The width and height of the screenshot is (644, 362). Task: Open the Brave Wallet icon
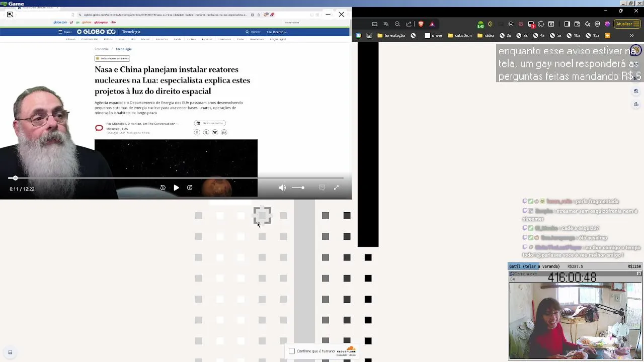pyautogui.click(x=577, y=24)
